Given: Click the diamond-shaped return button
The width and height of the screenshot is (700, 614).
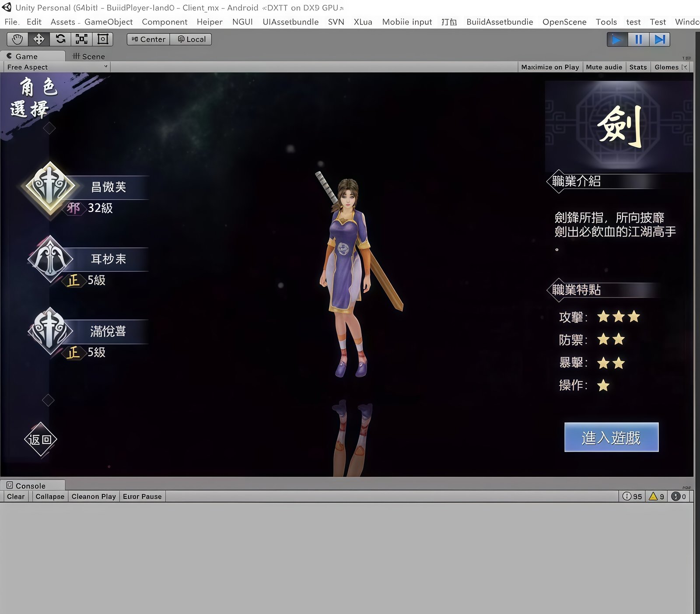Looking at the screenshot, I should [40, 439].
